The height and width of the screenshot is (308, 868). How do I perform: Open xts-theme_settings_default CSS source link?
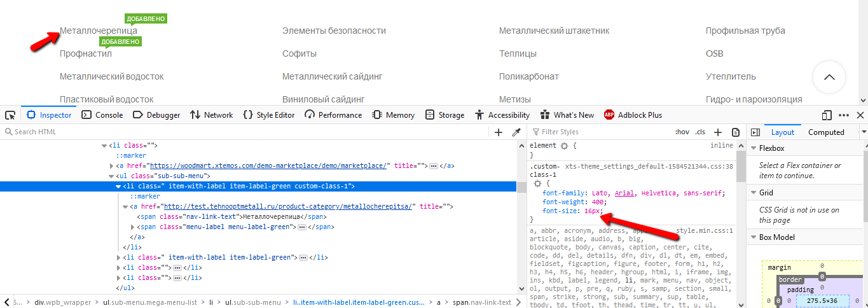coord(649,166)
